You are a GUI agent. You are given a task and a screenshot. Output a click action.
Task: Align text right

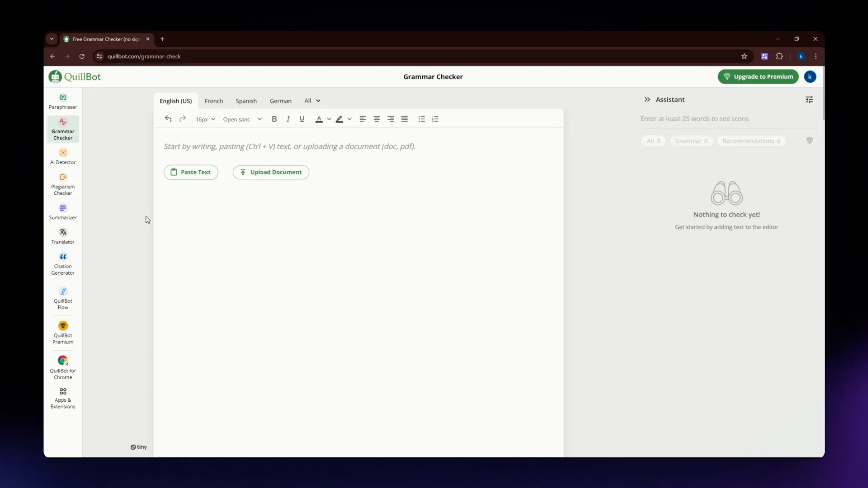[391, 119]
